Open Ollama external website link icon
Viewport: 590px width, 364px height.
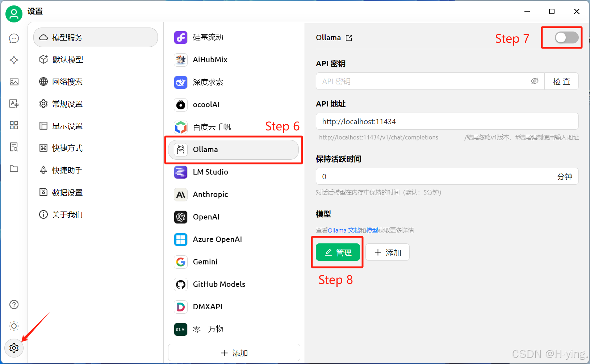[x=349, y=38]
